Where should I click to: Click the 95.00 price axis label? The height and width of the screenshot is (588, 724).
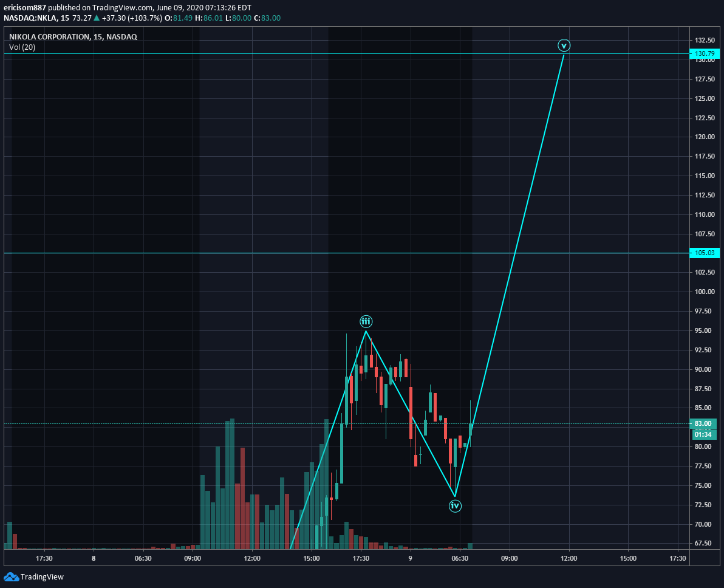pyautogui.click(x=703, y=330)
